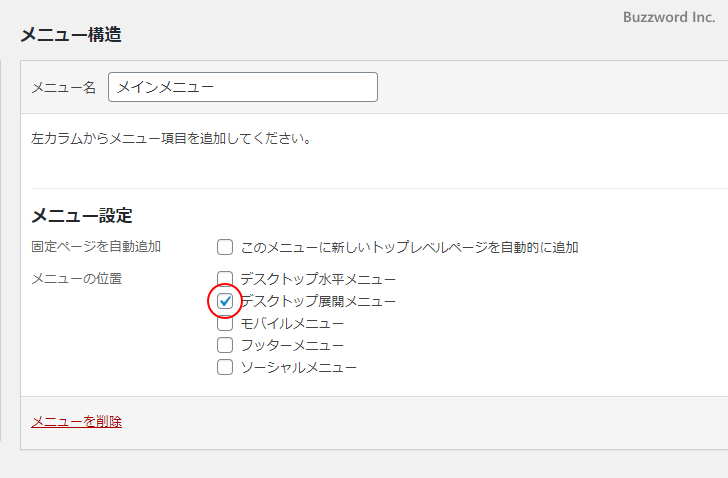The image size is (728, 478).
Task: Click the デスクトップ水平メニュー label text
Action: 318,279
